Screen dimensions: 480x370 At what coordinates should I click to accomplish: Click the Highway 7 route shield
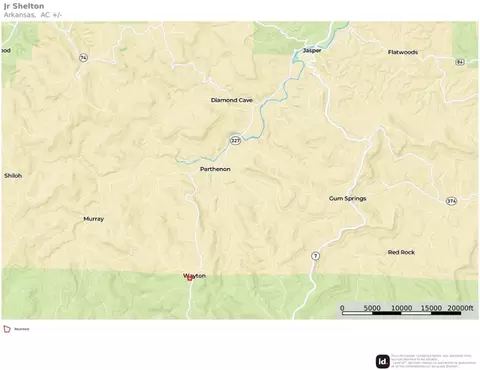point(315,256)
